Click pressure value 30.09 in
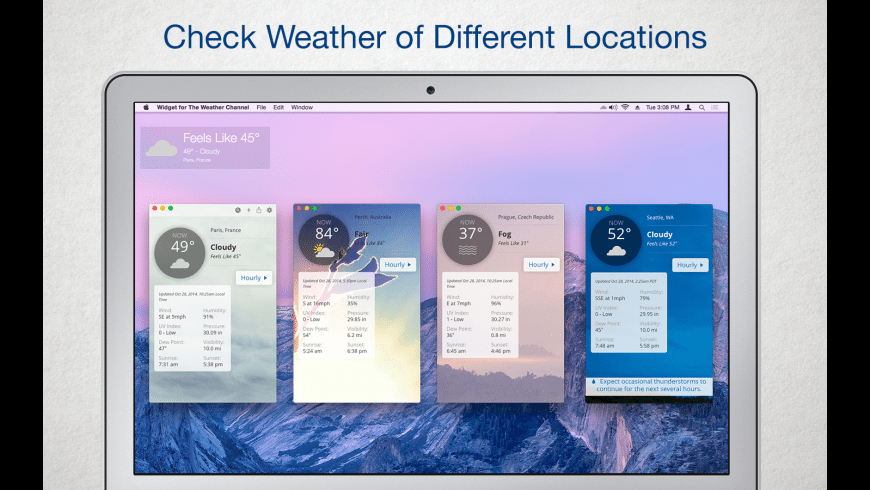Screen dimensions: 870x490 click(213, 333)
